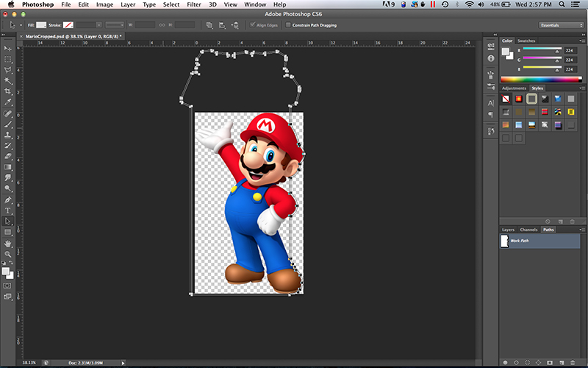
Task: Select the Zoom tool
Action: 7,254
